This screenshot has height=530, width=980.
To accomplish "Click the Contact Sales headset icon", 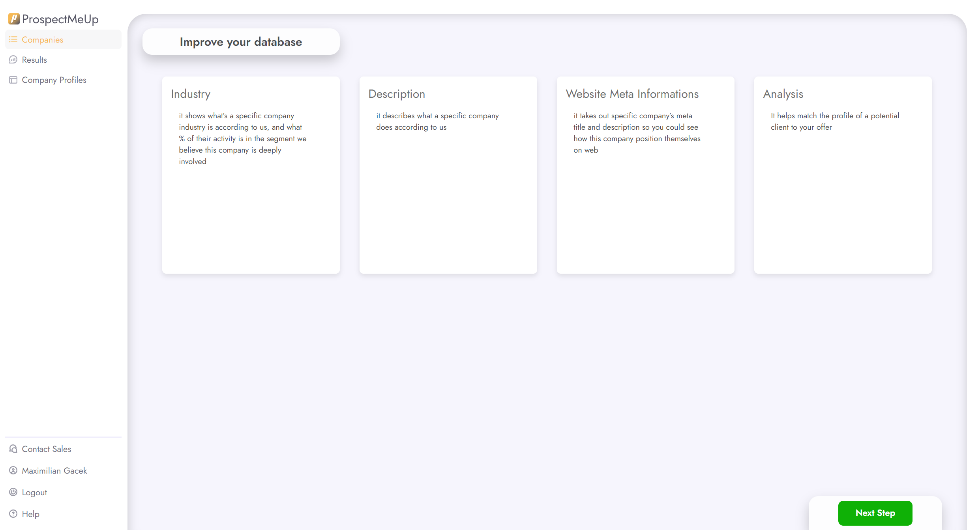I will tap(13, 449).
